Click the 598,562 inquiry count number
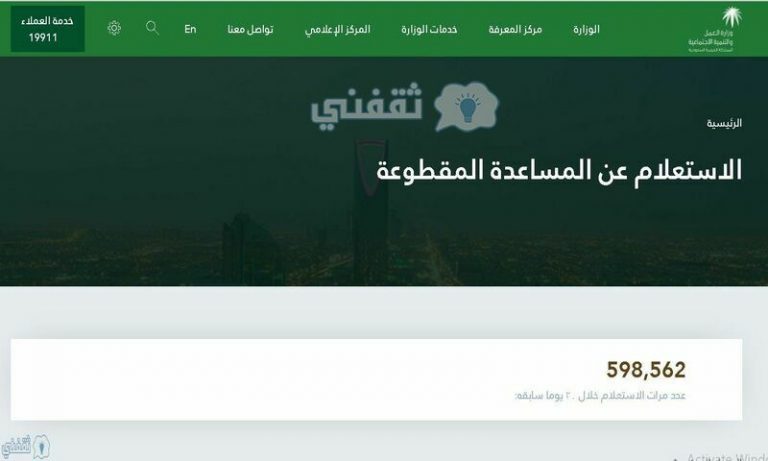 [646, 370]
